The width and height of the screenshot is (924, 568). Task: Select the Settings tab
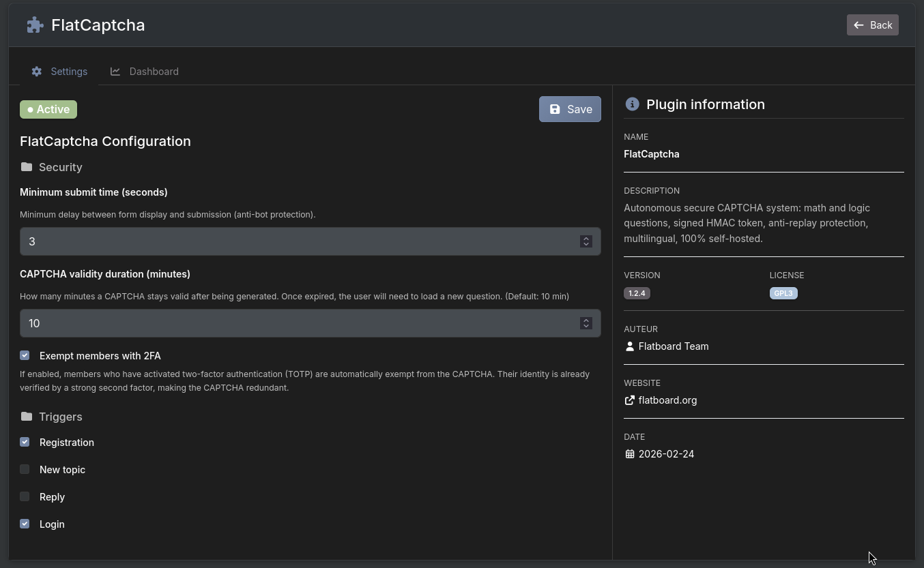59,72
